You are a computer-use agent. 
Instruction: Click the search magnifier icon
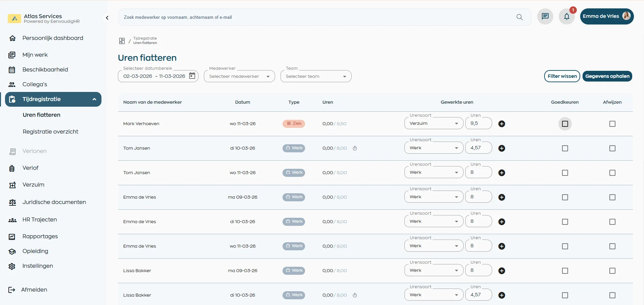(x=519, y=17)
